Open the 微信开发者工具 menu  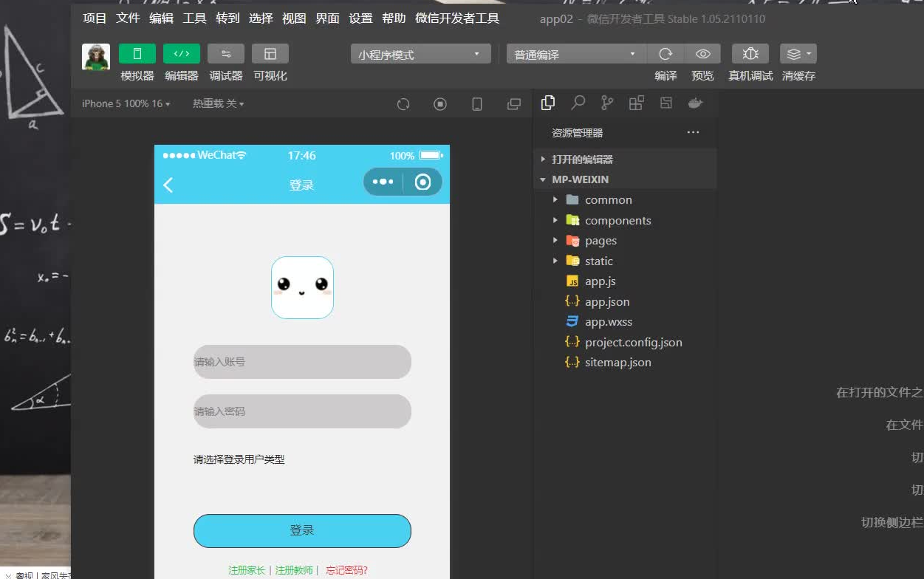click(457, 18)
